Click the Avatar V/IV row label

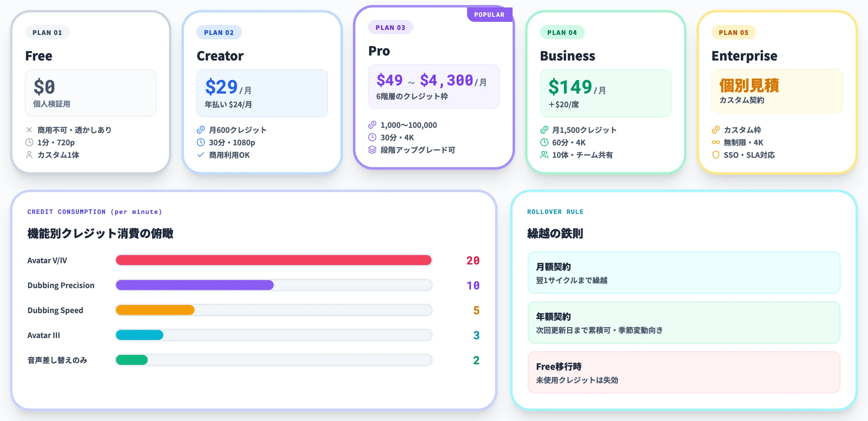(x=47, y=260)
